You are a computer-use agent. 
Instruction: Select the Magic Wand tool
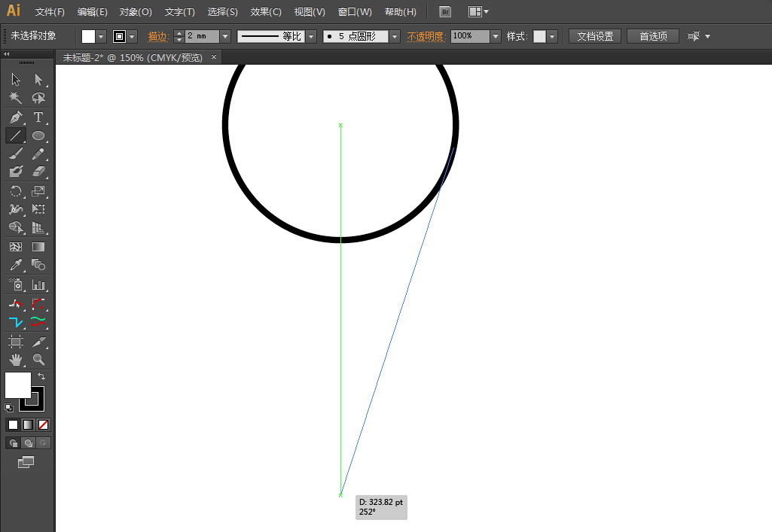15,96
